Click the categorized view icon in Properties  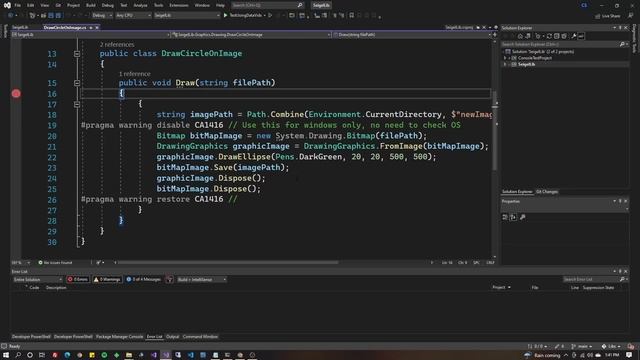point(505,217)
